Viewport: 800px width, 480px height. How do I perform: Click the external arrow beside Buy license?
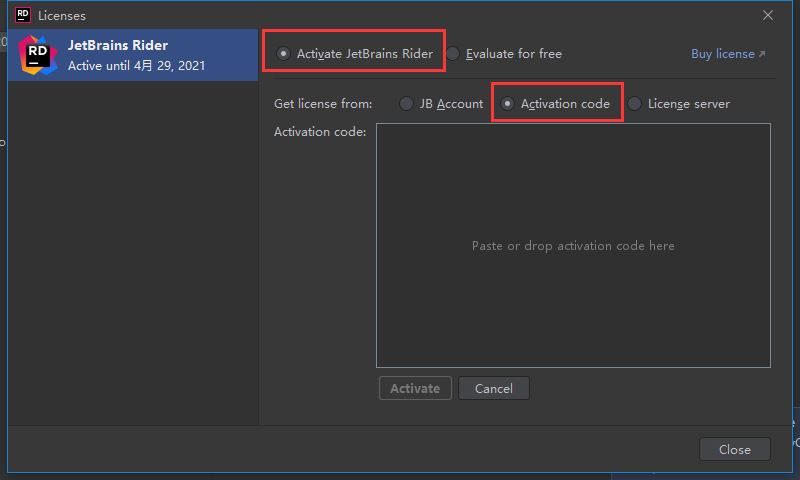[762, 54]
